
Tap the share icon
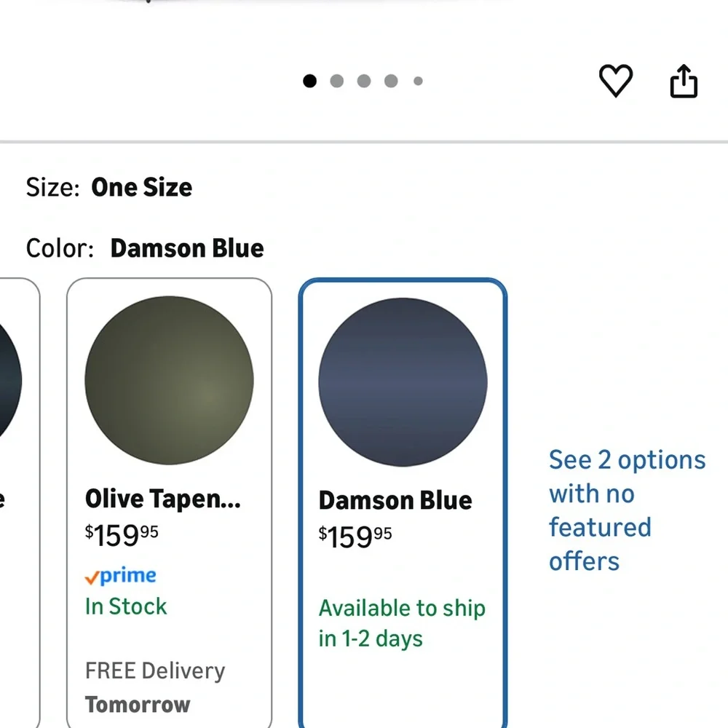click(683, 81)
